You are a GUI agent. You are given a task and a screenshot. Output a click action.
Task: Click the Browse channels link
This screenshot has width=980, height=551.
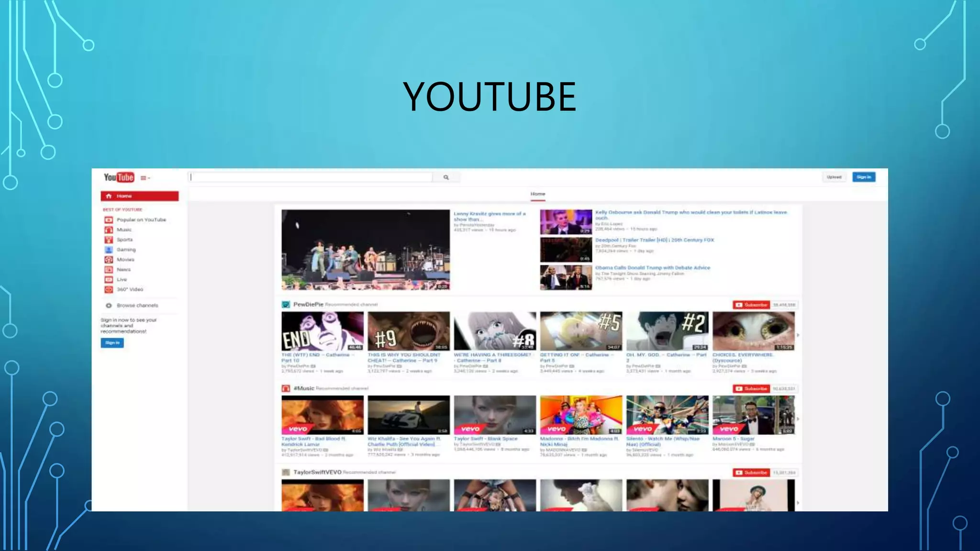point(132,306)
